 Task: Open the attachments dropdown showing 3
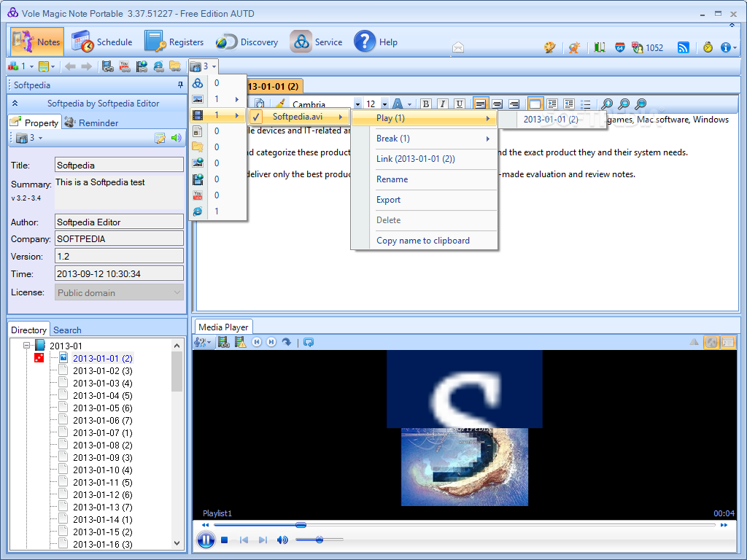point(204,66)
